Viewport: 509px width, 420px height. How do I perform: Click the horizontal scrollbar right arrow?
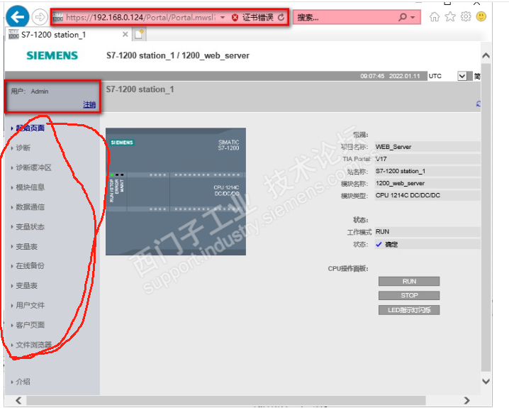(x=466, y=401)
